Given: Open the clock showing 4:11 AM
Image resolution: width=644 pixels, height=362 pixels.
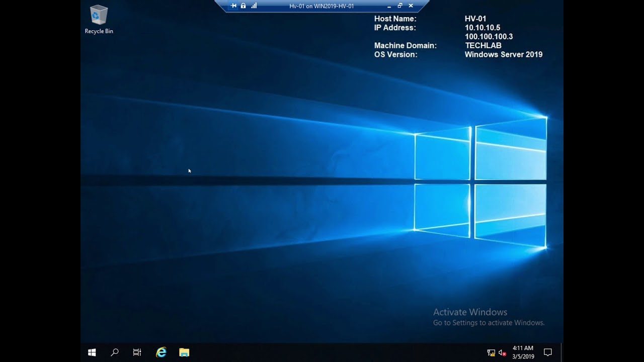Looking at the screenshot, I should (523, 352).
